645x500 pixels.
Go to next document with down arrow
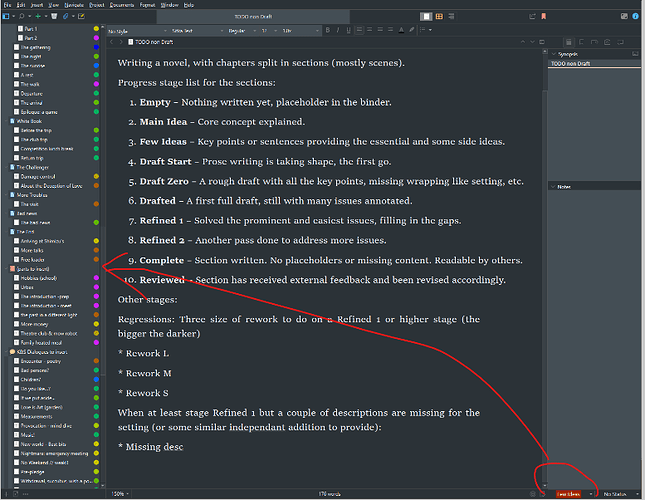point(532,42)
